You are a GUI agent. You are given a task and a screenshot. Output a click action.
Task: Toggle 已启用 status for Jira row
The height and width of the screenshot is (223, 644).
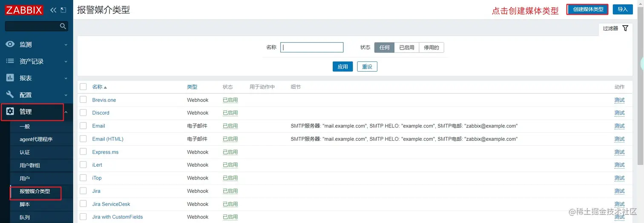tap(230, 191)
